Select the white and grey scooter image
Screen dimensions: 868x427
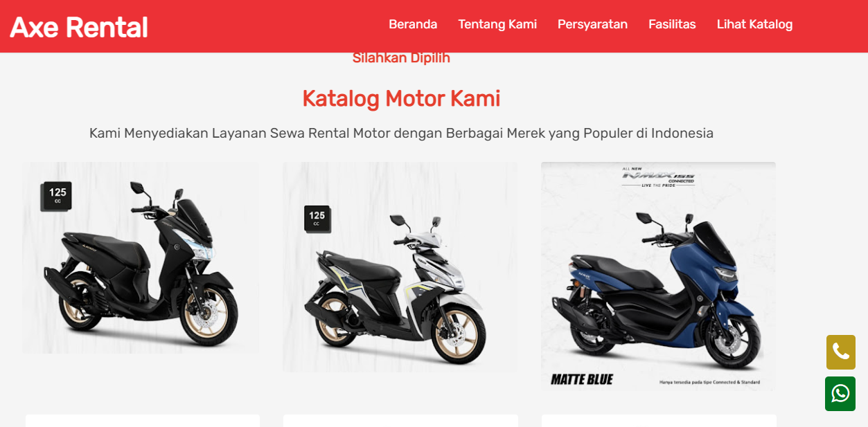pos(400,267)
